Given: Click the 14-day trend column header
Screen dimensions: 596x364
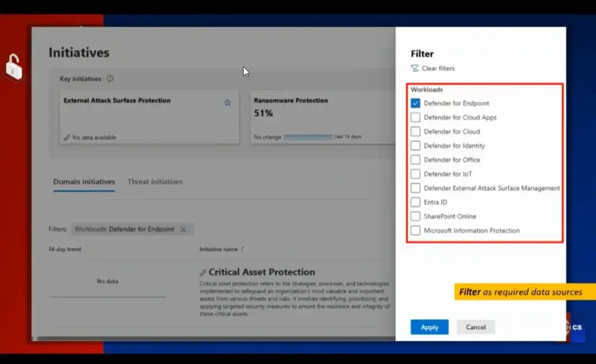Looking at the screenshot, I should pos(65,249).
